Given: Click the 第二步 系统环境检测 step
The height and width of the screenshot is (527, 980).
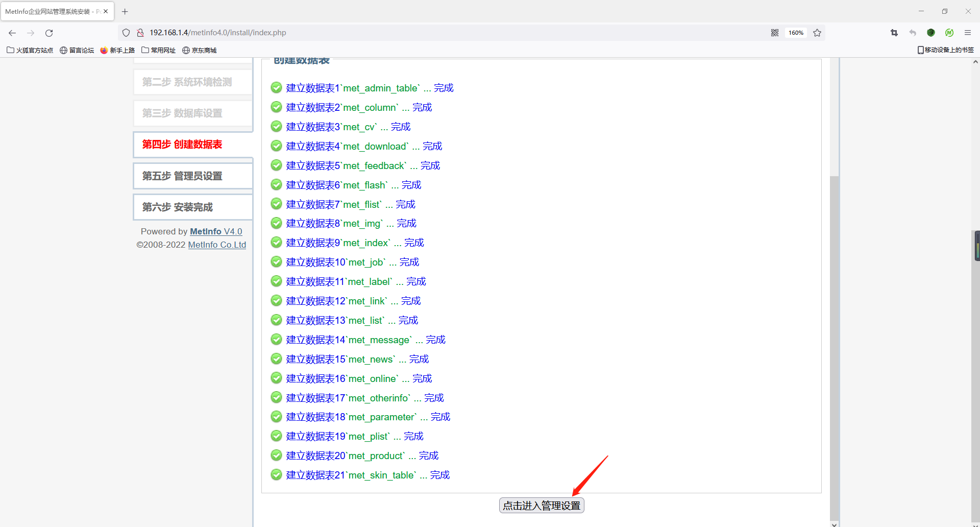Looking at the screenshot, I should click(x=193, y=82).
